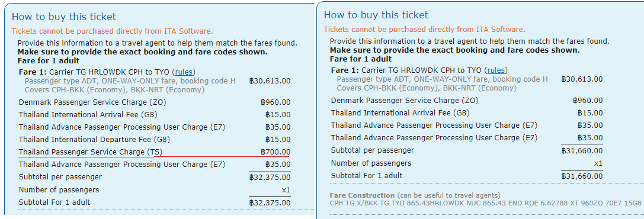Click right subtotal ฿31,660.00 per passenger
644x219 pixels.
point(582,151)
